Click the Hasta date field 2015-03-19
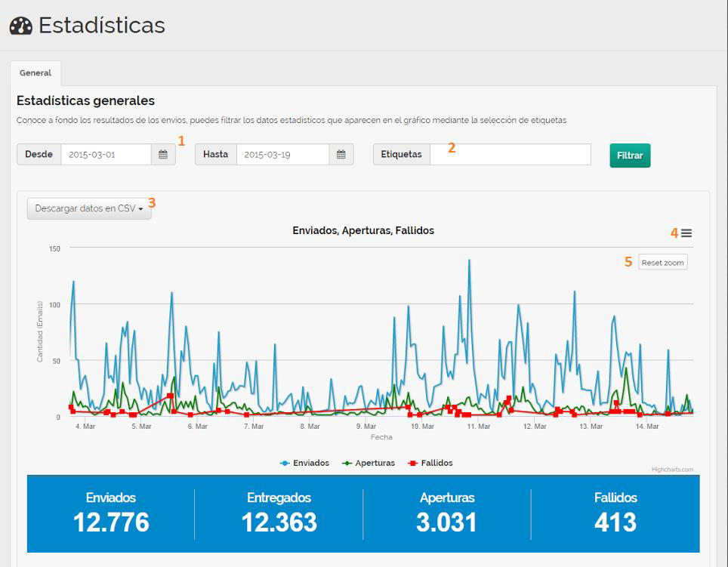This screenshot has width=728, height=567. (x=282, y=155)
